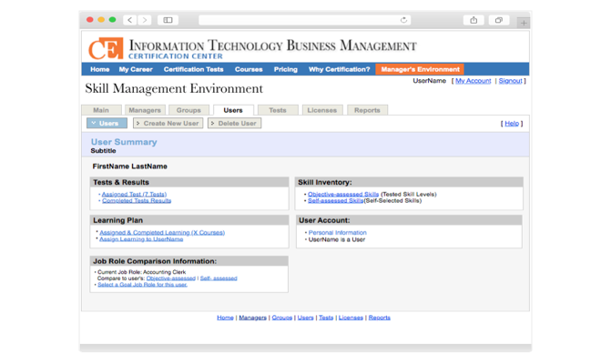The width and height of the screenshot is (601, 364).
Task: Click the Create New User button
Action: pos(168,123)
